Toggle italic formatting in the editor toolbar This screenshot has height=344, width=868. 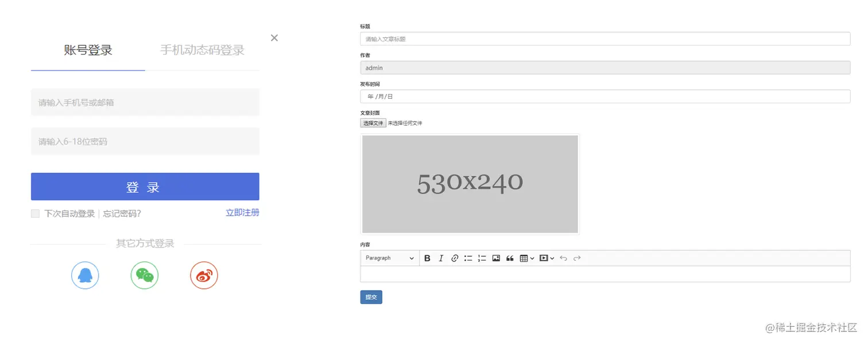(441, 259)
